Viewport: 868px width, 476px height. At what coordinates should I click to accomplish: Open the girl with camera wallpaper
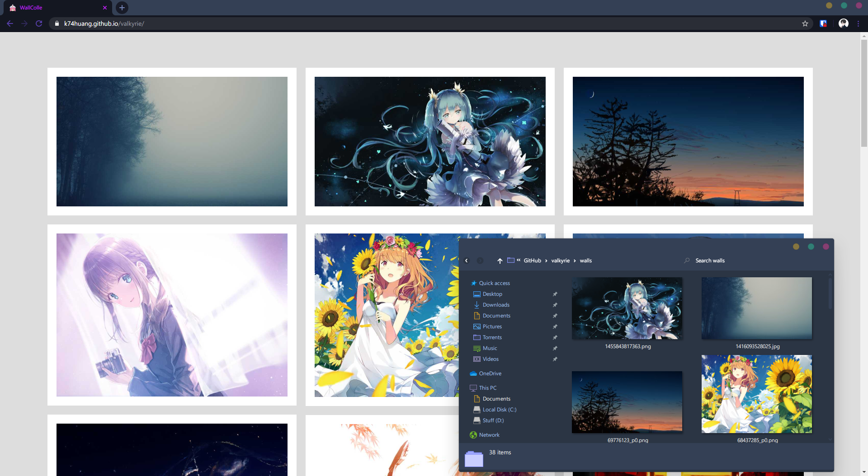(x=172, y=315)
